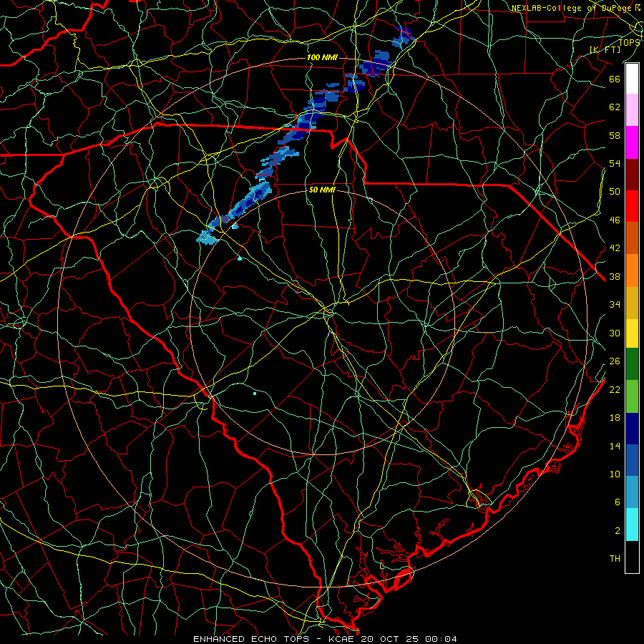Select the dark green legend swatch
Screen dimensions: 644x644
[x=632, y=364]
